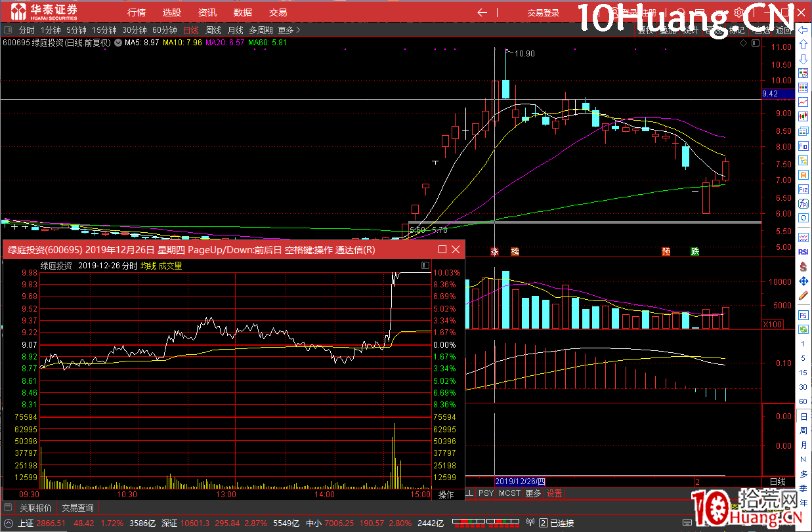
Task: Select the pencil drawing tool
Action: 803,296
